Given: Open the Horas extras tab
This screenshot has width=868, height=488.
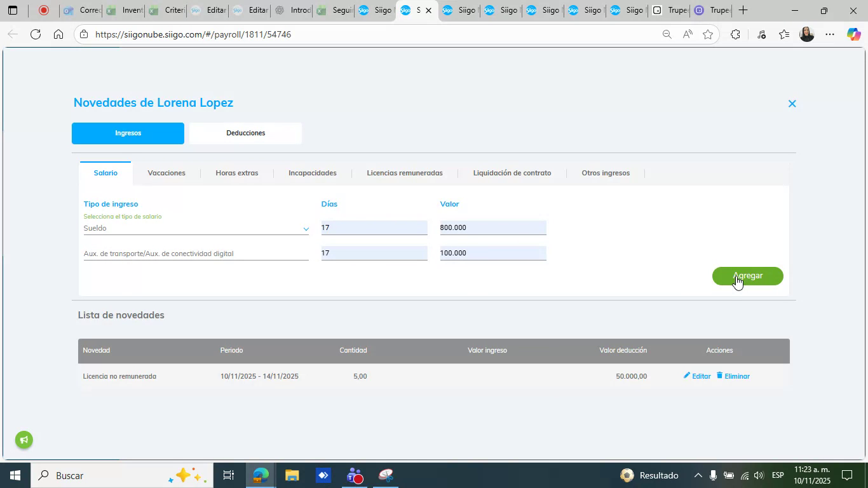Looking at the screenshot, I should point(237,173).
